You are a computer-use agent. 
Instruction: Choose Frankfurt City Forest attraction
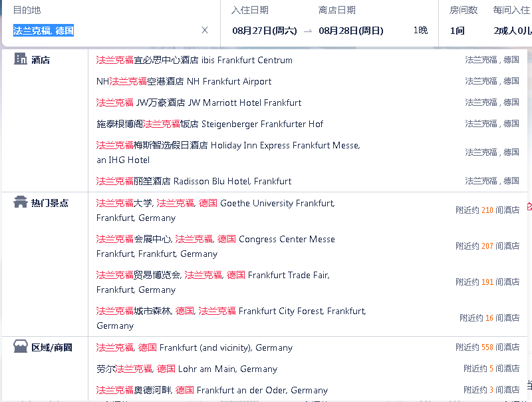(x=308, y=319)
